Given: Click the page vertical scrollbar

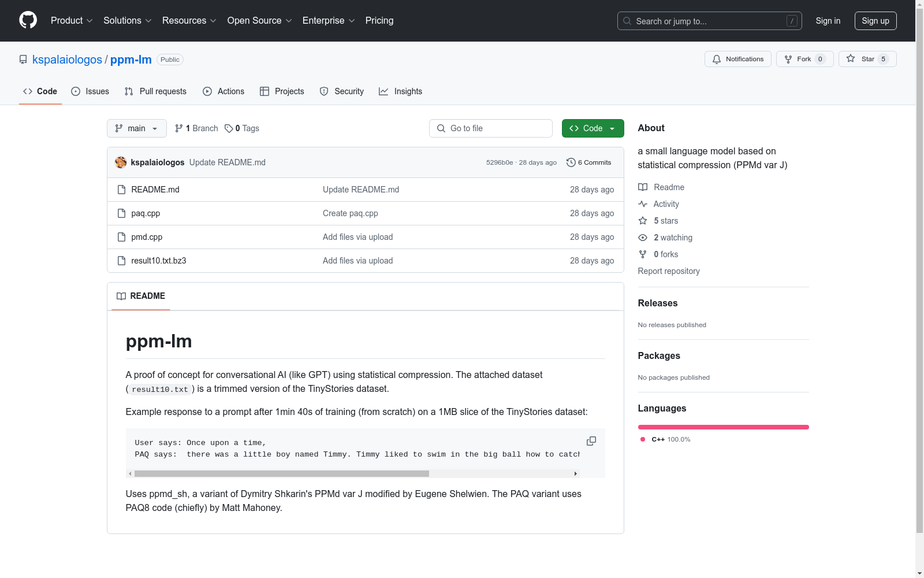Looking at the screenshot, I should (919, 272).
